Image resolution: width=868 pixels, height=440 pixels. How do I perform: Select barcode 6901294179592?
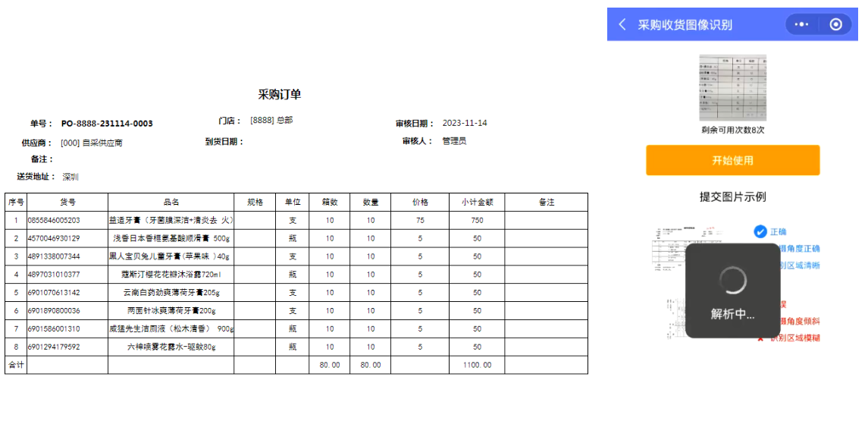[x=54, y=347]
